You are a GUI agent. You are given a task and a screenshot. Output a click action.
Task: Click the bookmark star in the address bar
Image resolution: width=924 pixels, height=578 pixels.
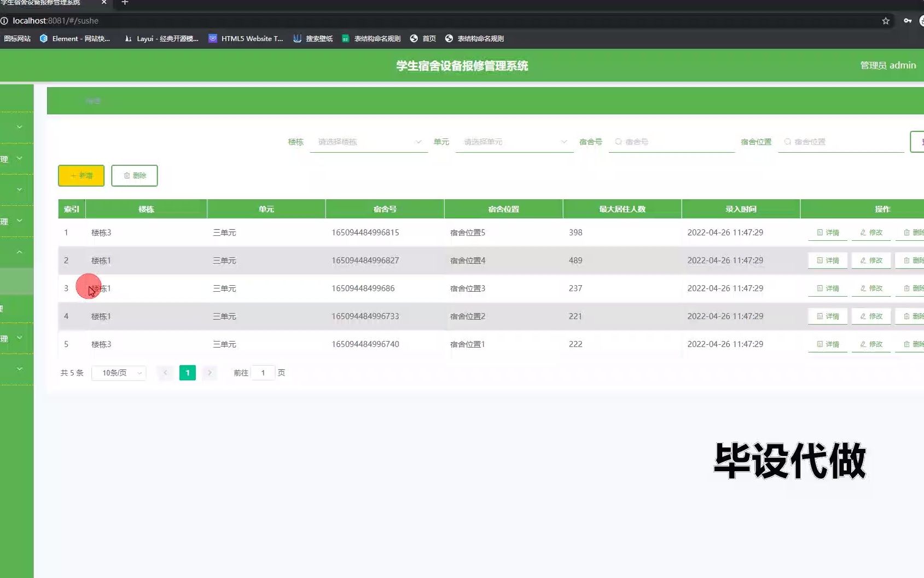(x=885, y=21)
